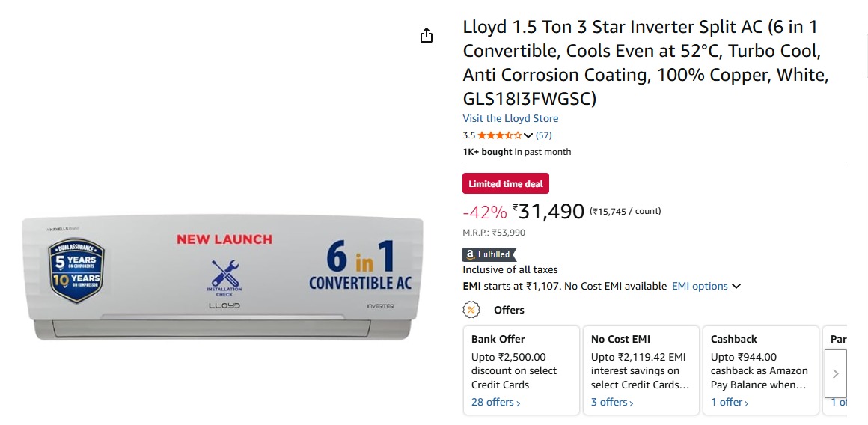The width and height of the screenshot is (868, 425).
Task: Click the Lloyd AC product image
Action: click(x=223, y=278)
